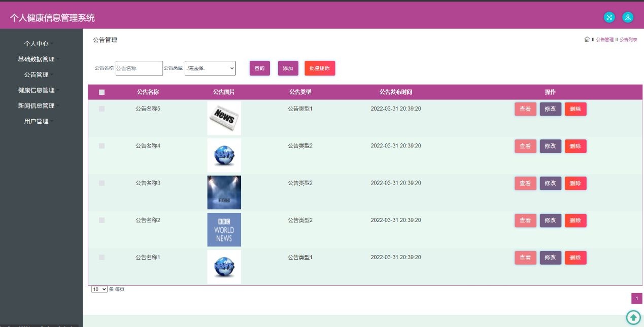Click the 公告列表 breadcrumb link
644x327 pixels.
tap(628, 40)
